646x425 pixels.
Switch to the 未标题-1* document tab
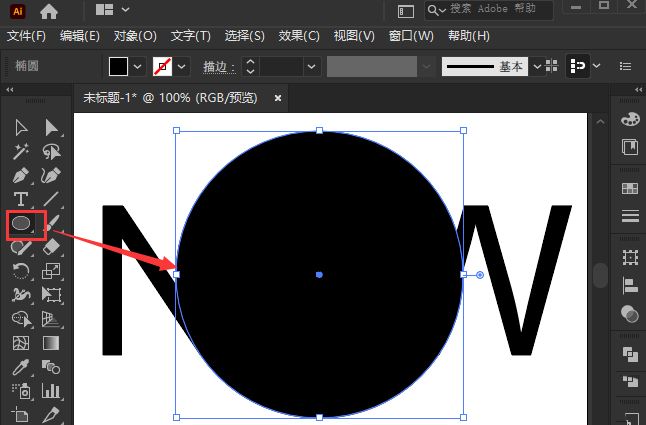(170, 98)
